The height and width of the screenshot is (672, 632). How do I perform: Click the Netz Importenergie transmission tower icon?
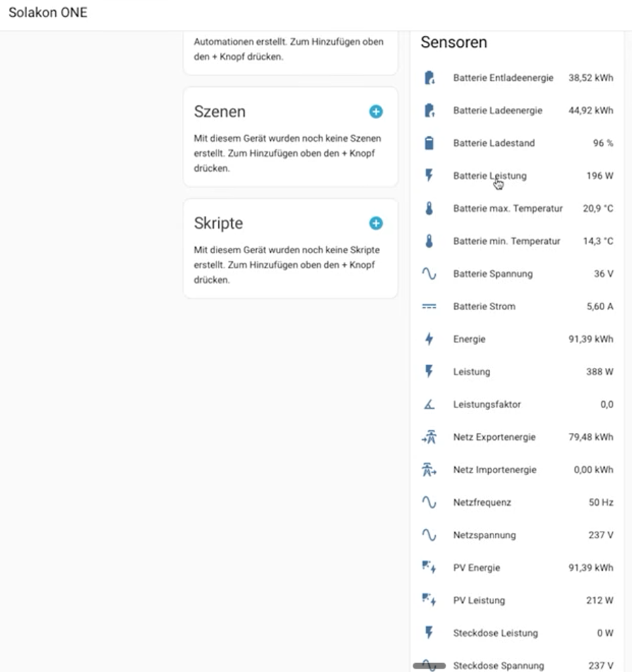pyautogui.click(x=429, y=470)
